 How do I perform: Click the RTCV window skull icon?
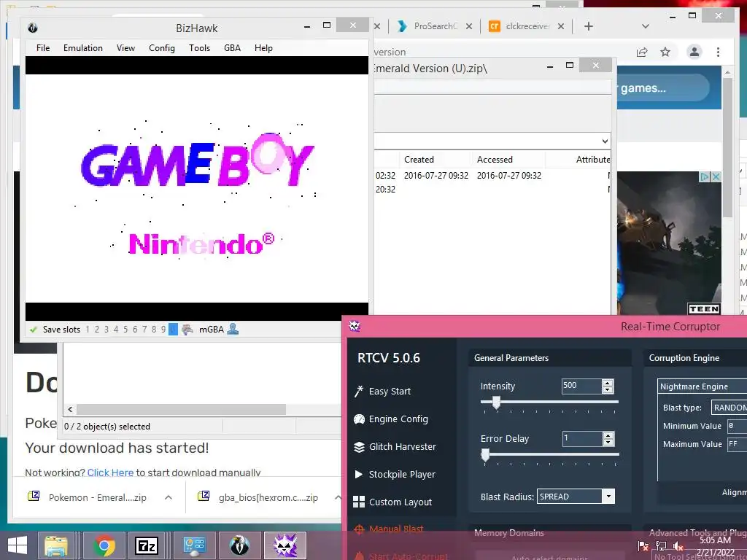coord(355,326)
